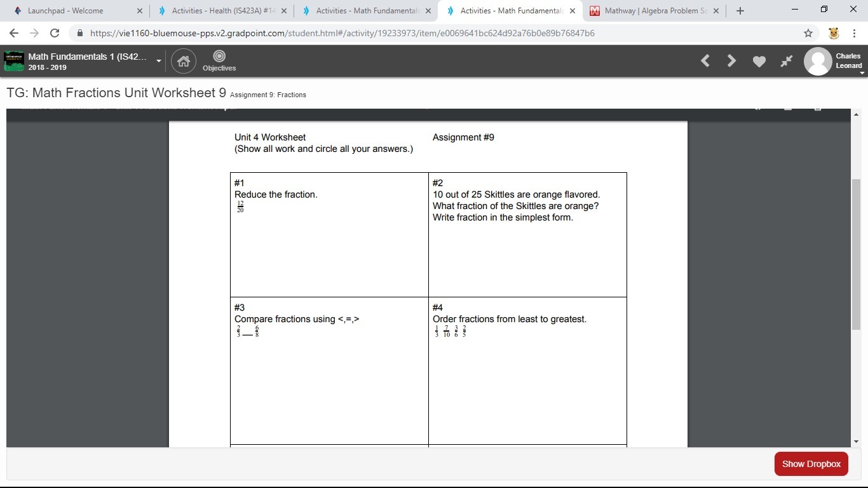The width and height of the screenshot is (868, 488).
Task: Click the fraction 7/10 in problem #4
Action: (x=447, y=331)
